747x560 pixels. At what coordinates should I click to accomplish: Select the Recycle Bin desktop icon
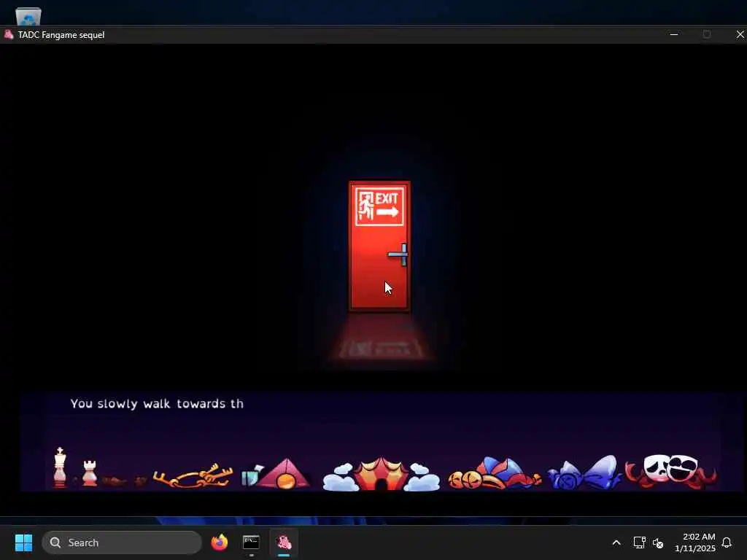pyautogui.click(x=28, y=16)
